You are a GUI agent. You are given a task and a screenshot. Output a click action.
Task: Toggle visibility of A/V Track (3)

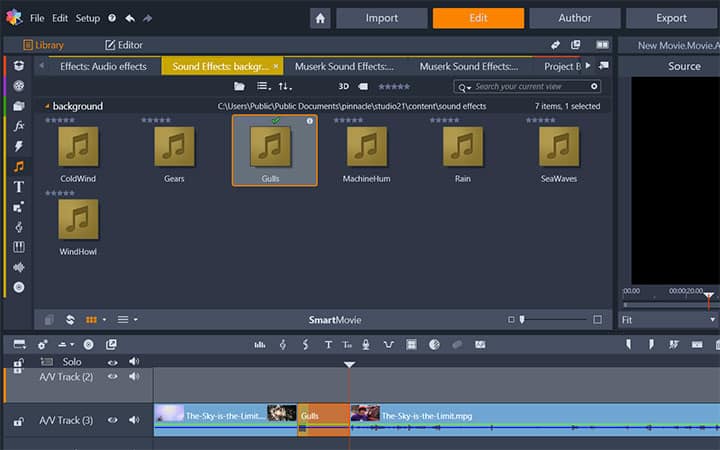112,421
